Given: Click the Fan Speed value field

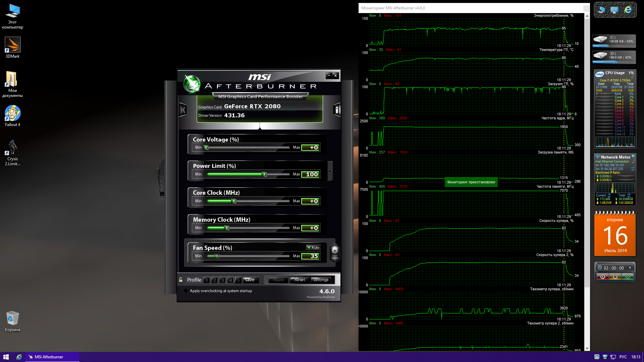Looking at the screenshot, I should click(310, 256).
